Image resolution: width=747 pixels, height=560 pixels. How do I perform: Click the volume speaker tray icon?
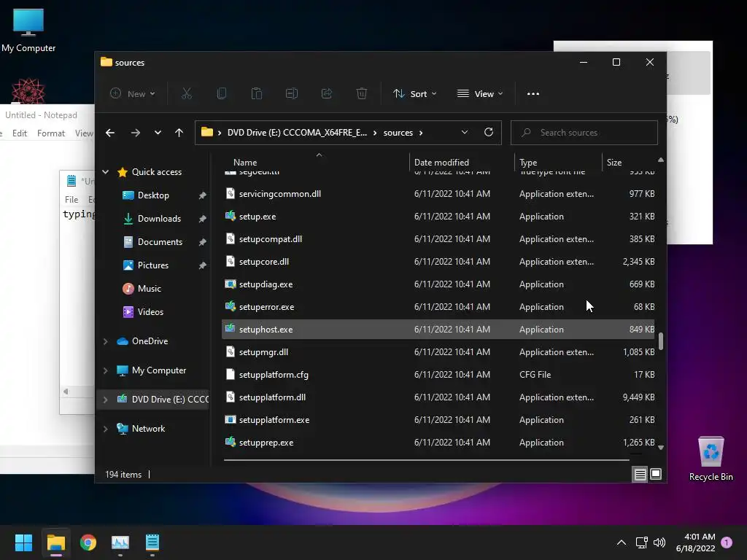pyautogui.click(x=659, y=542)
